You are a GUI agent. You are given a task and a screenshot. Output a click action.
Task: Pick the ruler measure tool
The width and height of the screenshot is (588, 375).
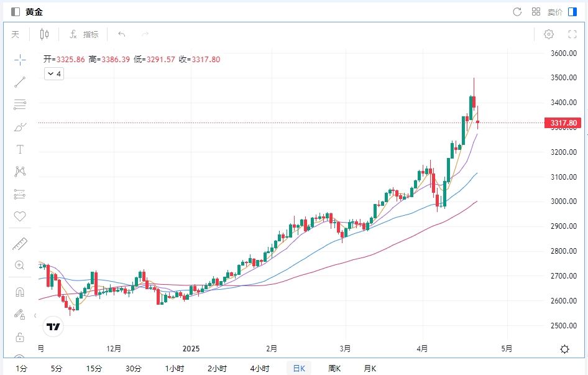pos(20,244)
